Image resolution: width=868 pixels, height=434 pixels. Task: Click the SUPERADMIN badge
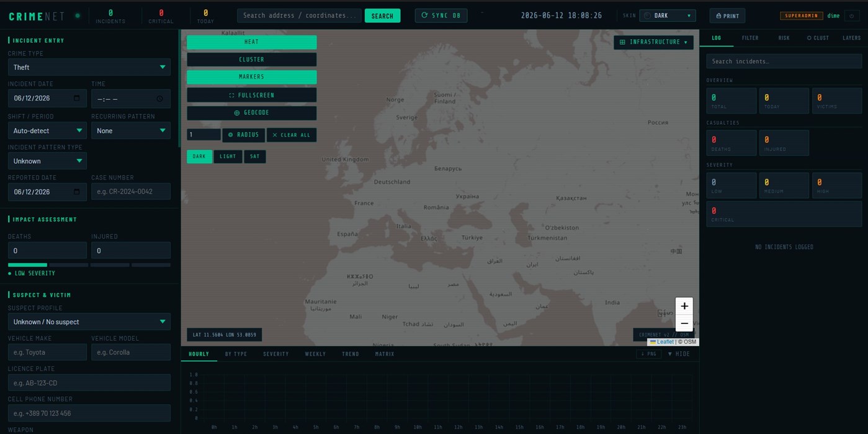802,16
